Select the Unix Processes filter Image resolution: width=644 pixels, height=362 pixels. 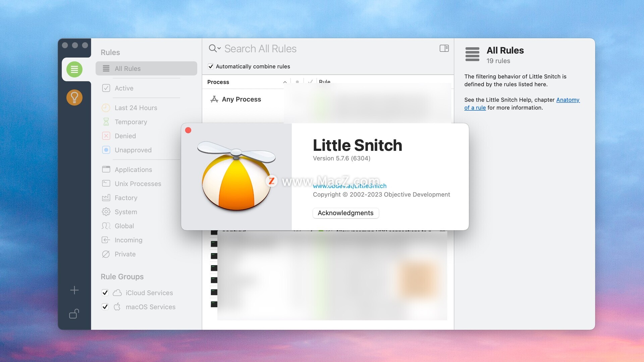click(x=138, y=184)
